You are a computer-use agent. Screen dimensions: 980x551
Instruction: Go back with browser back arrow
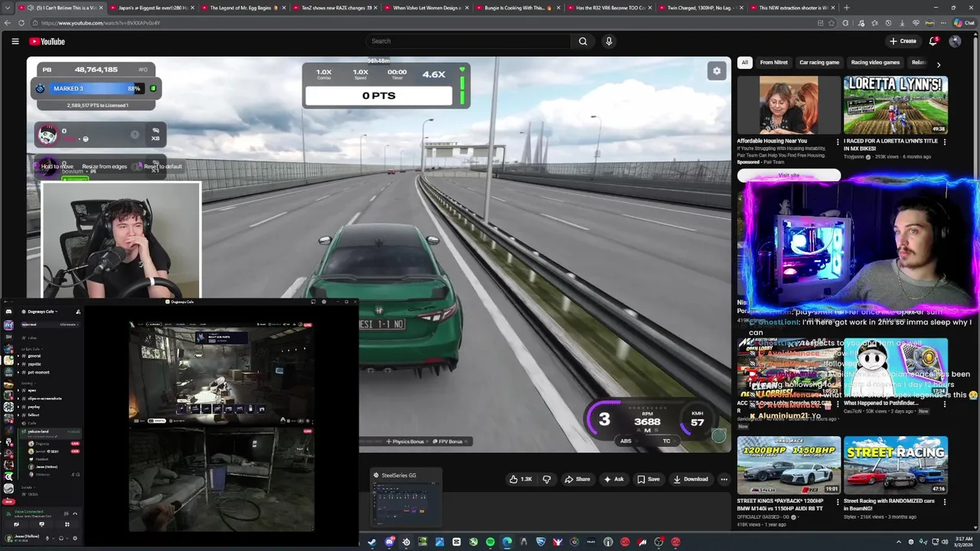[8, 23]
